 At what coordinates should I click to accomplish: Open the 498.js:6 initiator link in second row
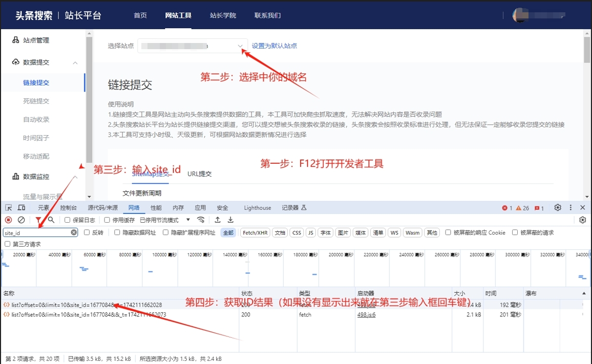click(366, 314)
